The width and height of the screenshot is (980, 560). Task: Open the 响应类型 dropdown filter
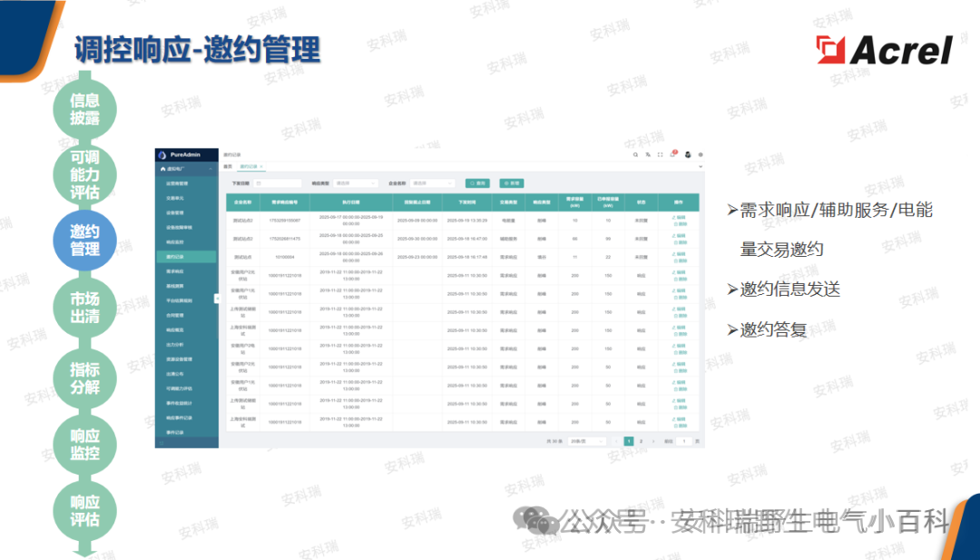355,183
